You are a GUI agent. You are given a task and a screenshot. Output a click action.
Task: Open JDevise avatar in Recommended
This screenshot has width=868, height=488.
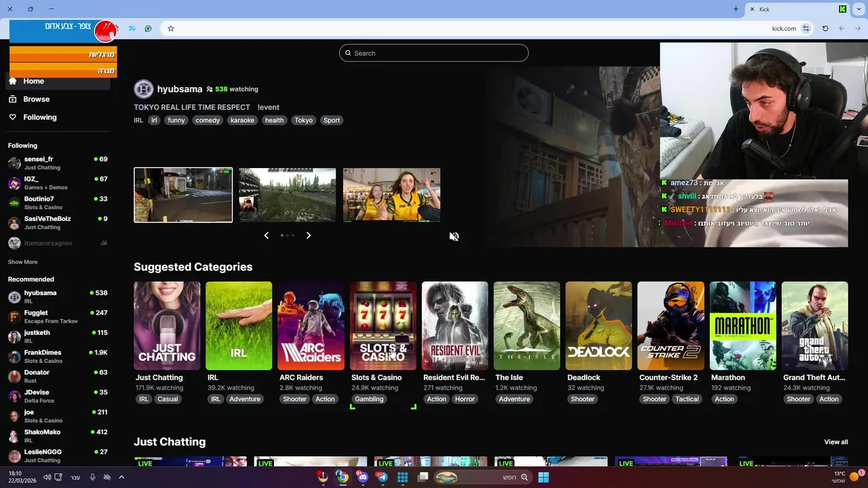[14, 396]
